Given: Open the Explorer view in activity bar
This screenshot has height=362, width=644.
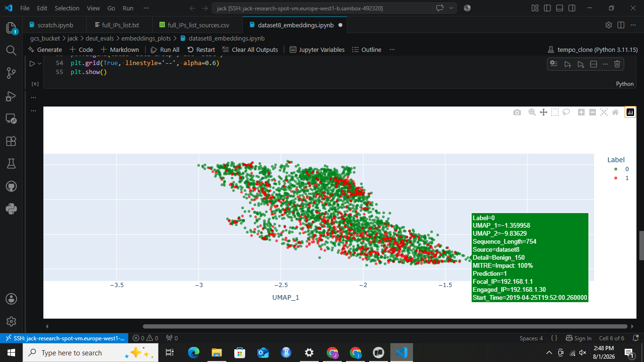Looking at the screenshot, I should click(x=11, y=28).
